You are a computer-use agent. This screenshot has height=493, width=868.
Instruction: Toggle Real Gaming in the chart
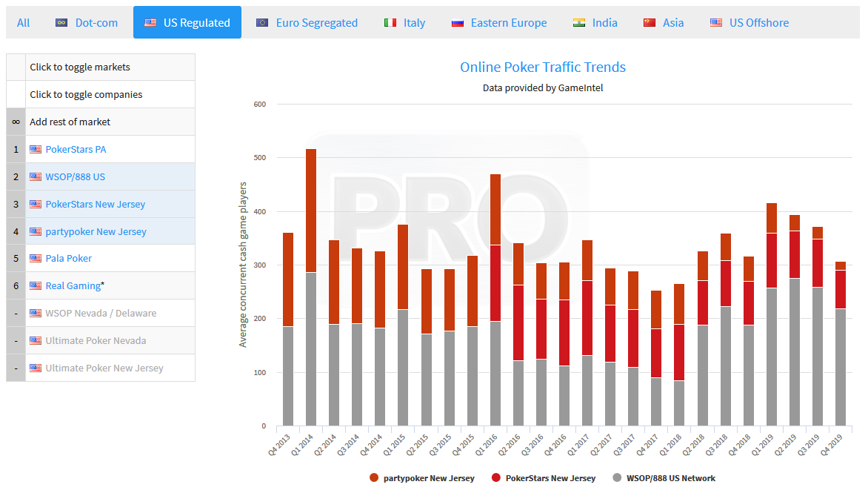[x=101, y=286]
